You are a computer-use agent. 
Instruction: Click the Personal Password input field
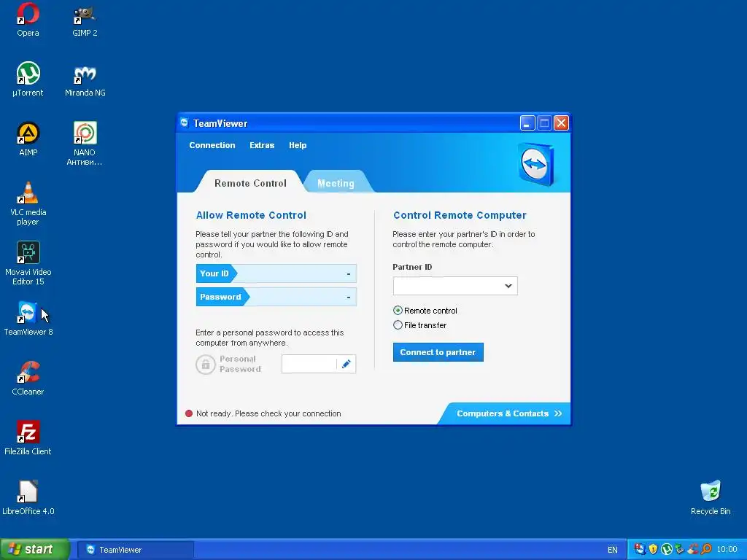coord(309,365)
